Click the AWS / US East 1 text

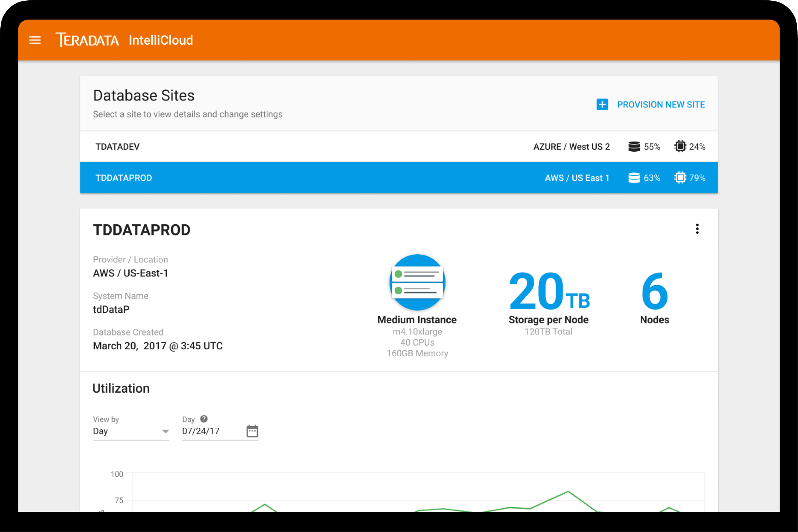[577, 178]
